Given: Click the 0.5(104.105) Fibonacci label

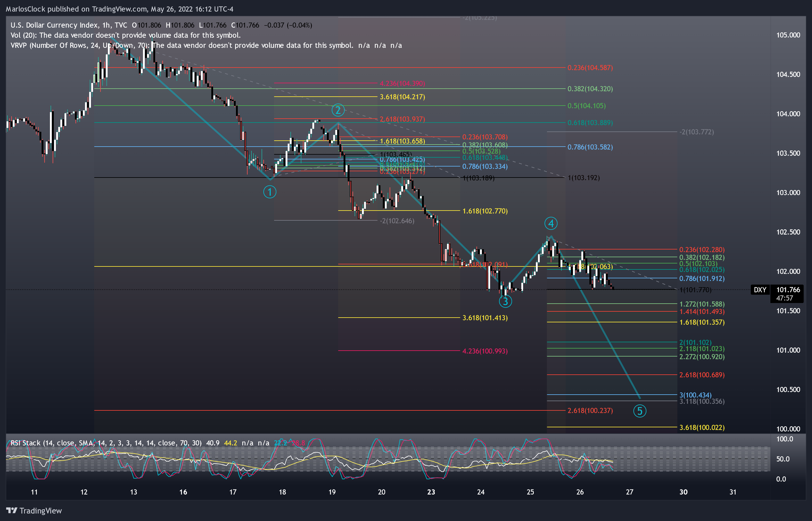Looking at the screenshot, I should pyautogui.click(x=586, y=106).
